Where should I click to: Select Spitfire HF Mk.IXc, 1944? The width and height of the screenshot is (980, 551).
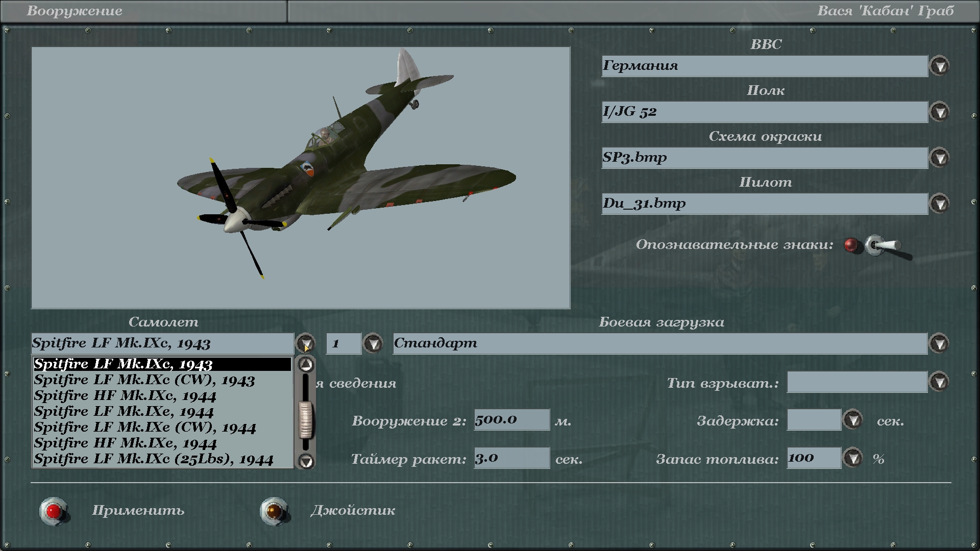162,396
